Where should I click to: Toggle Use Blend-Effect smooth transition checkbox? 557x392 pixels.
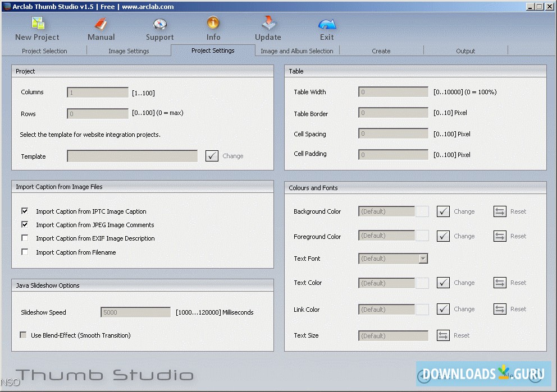click(x=23, y=335)
